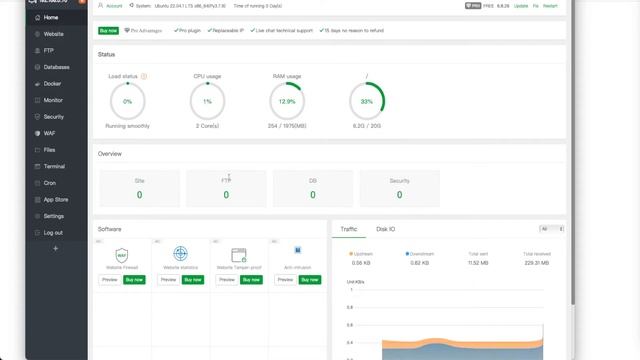Click the '2 Core(s)' text
This screenshot has height=360, width=640.
(x=207, y=126)
